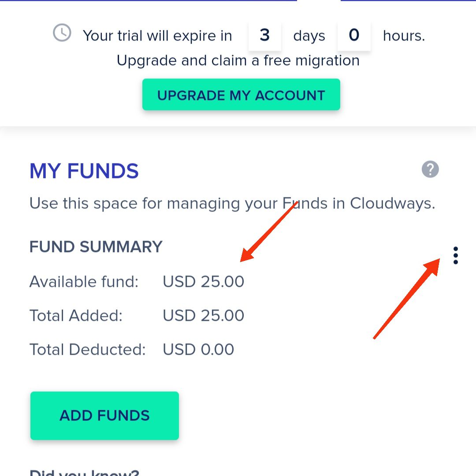
Task: Click the clock icon beside trial notice
Action: [62, 33]
